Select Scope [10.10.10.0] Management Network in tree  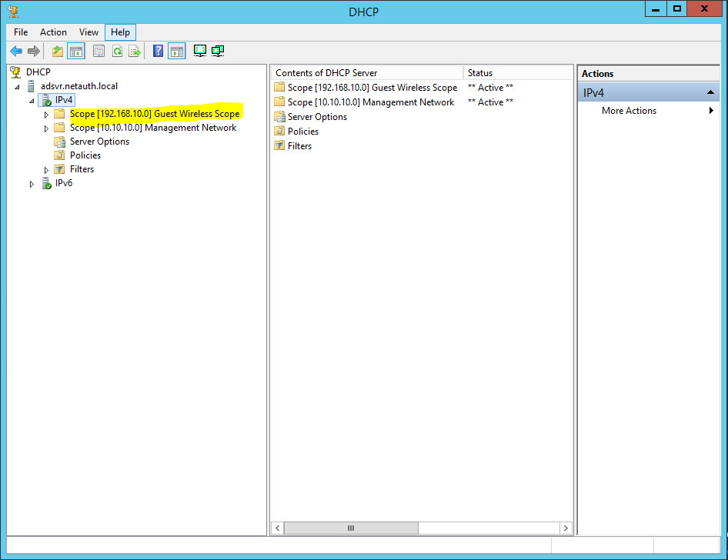pyautogui.click(x=153, y=128)
